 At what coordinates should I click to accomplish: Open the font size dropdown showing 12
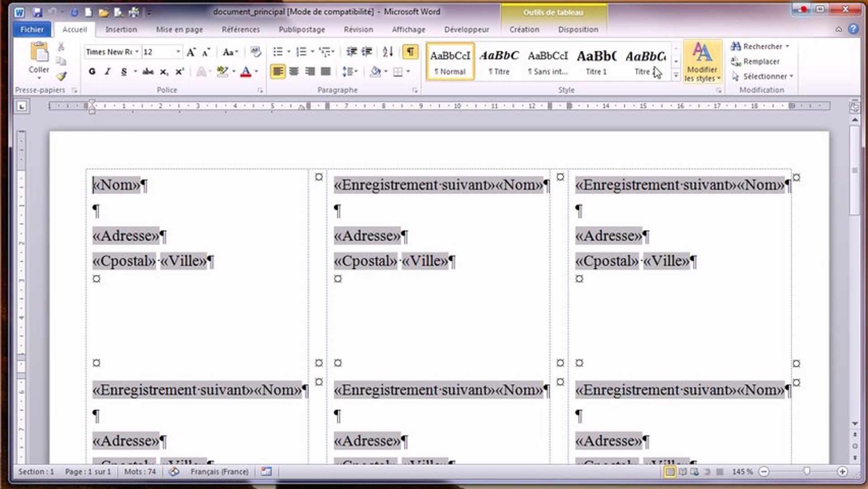click(178, 52)
